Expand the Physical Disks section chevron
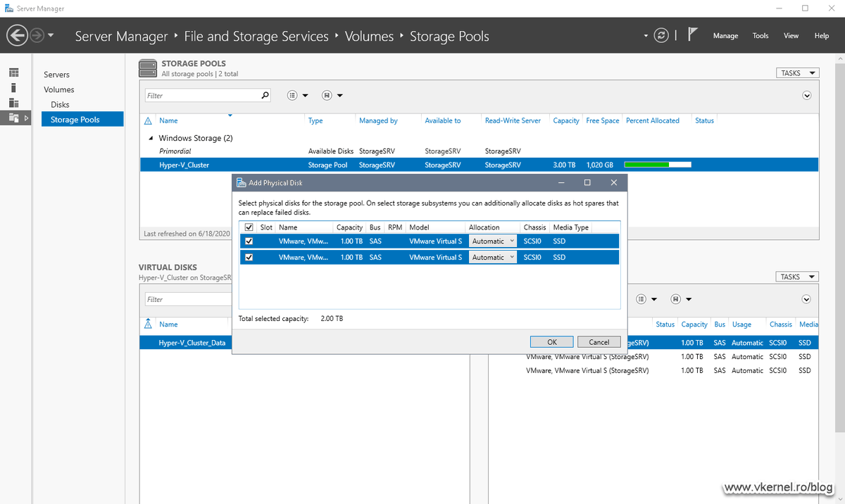 pos(807,299)
